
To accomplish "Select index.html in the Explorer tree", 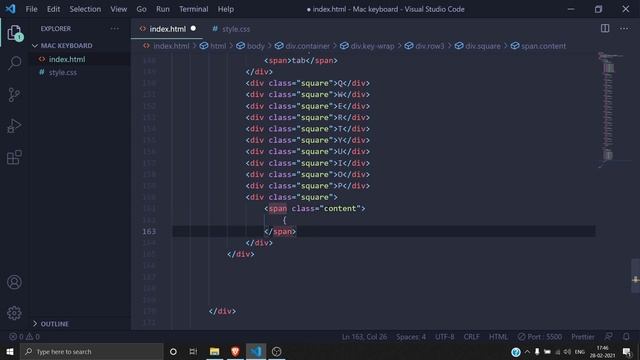I will (x=80, y=60).
